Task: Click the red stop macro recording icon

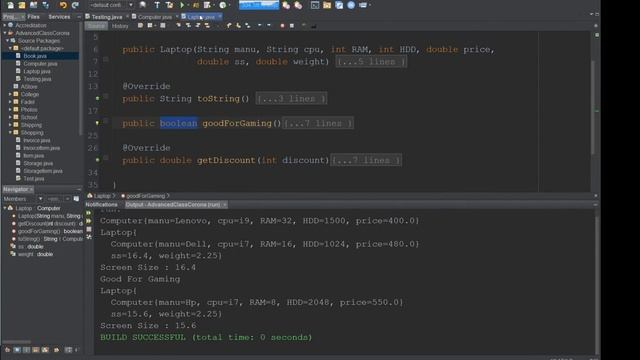Action: click(x=282, y=25)
